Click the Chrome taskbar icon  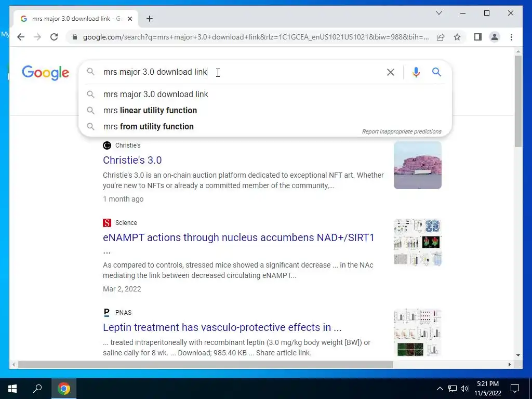tap(64, 389)
